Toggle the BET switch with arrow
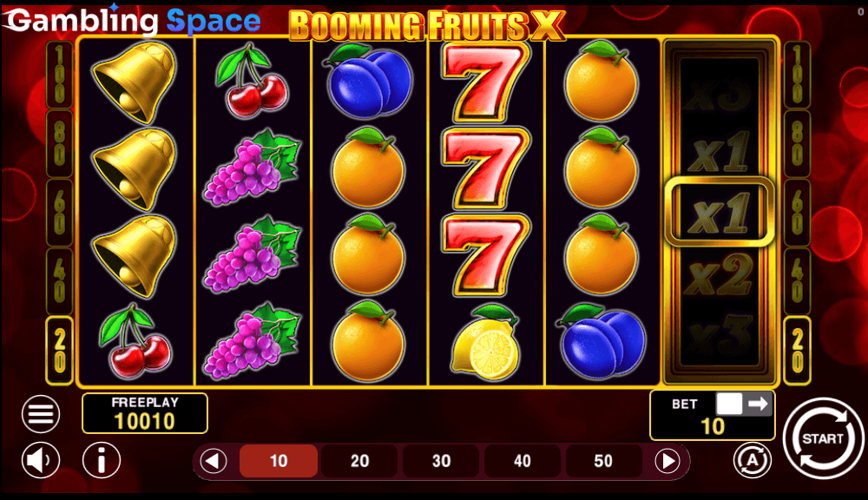 pos(743,404)
